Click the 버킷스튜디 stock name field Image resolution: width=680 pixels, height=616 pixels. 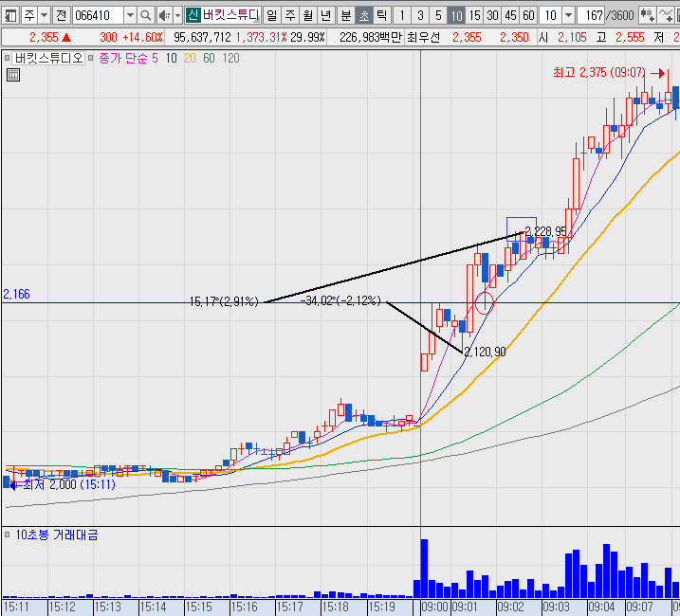(x=230, y=16)
